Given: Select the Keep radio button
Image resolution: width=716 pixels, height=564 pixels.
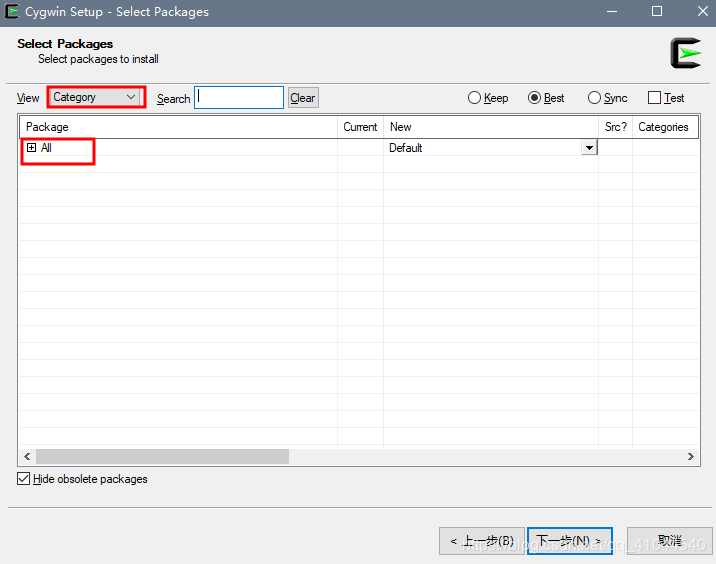Looking at the screenshot, I should [x=474, y=98].
